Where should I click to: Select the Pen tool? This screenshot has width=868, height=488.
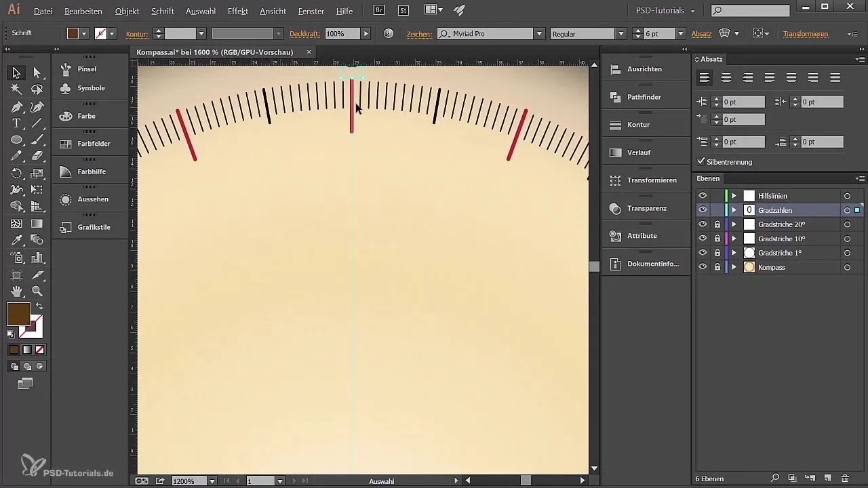pyautogui.click(x=16, y=106)
